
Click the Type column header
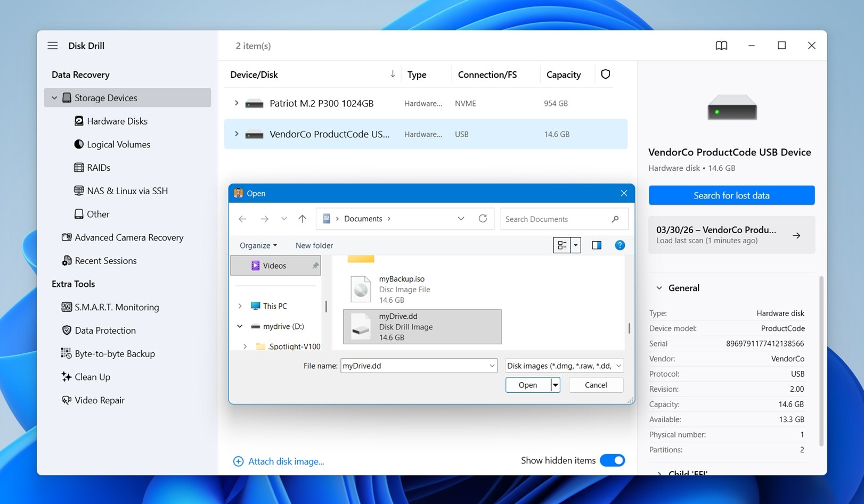[417, 75]
